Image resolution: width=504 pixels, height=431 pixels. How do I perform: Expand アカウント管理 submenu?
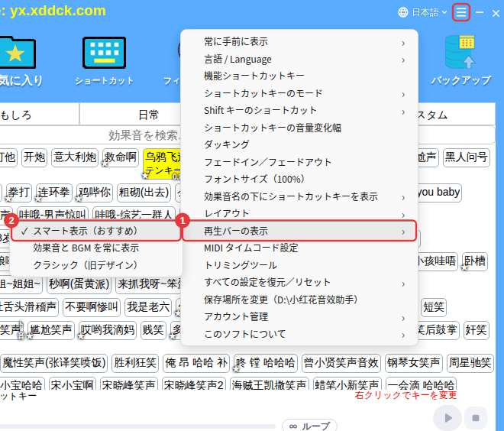click(x=299, y=317)
